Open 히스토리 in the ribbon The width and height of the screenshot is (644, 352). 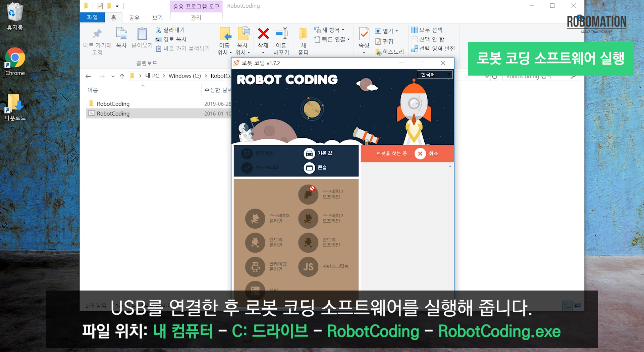389,52
